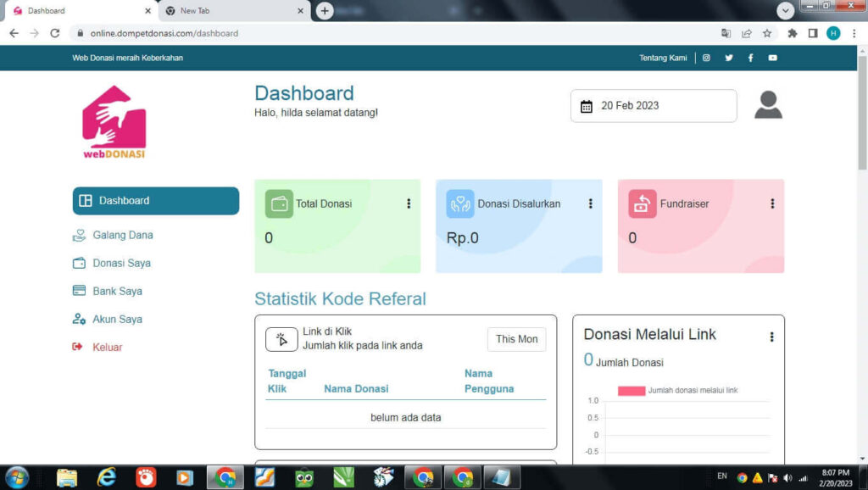Open the date field showing 20 Feb 2023

(x=653, y=106)
